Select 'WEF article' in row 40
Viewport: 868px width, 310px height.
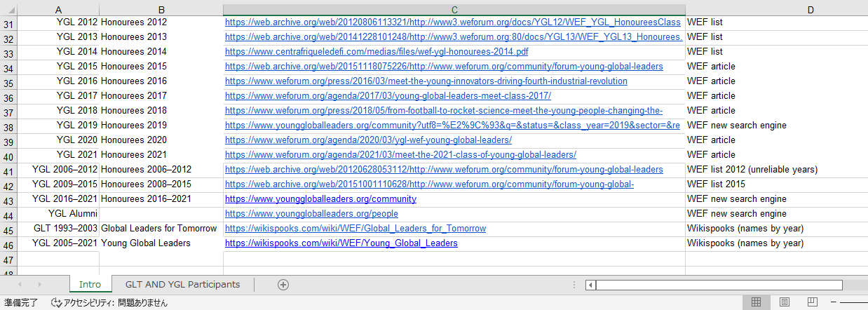(x=776, y=155)
